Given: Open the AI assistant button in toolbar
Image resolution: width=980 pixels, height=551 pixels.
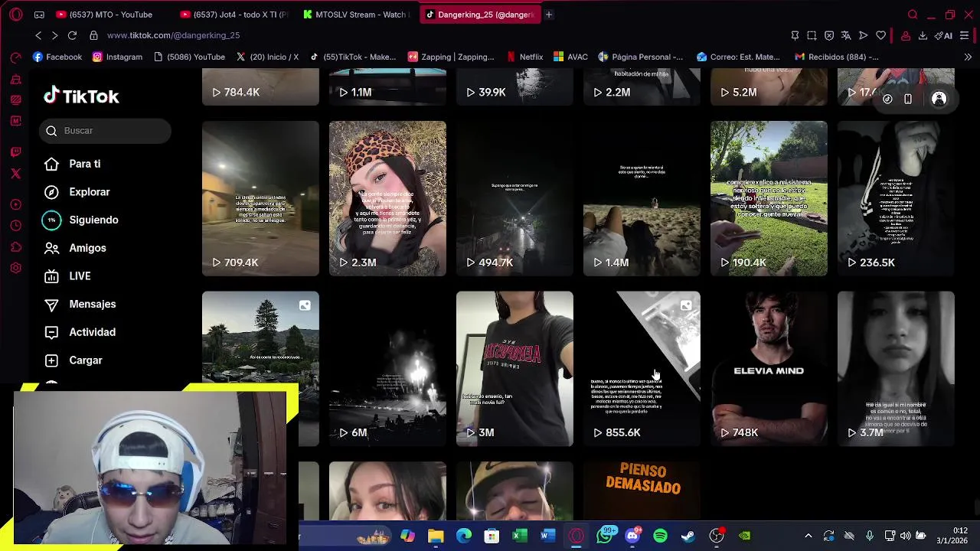Looking at the screenshot, I should pyautogui.click(x=944, y=35).
